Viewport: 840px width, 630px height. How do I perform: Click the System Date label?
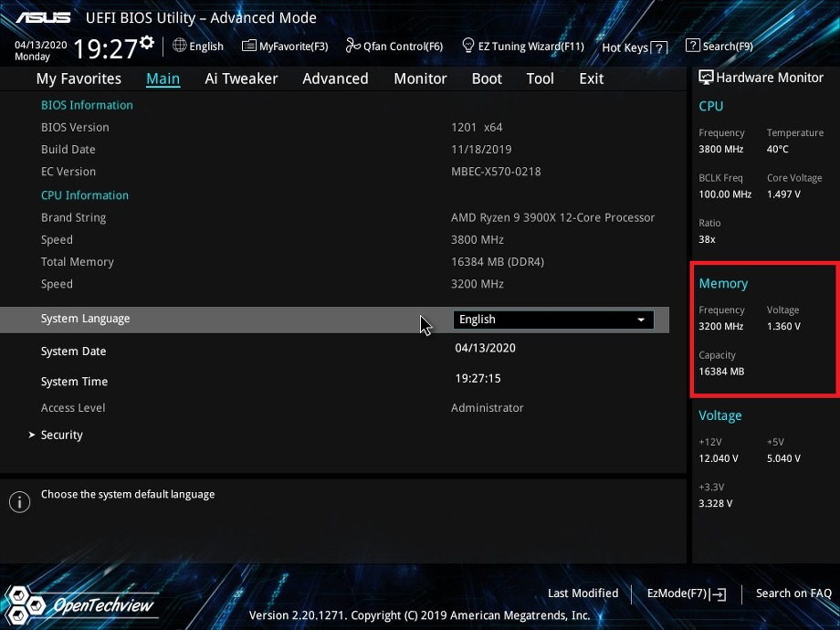point(73,352)
